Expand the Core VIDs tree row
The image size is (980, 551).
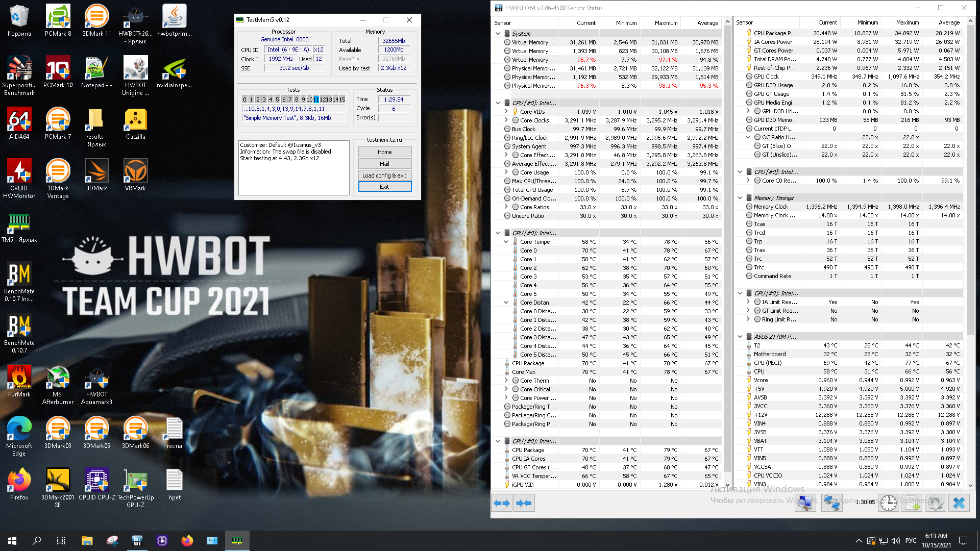click(x=506, y=112)
